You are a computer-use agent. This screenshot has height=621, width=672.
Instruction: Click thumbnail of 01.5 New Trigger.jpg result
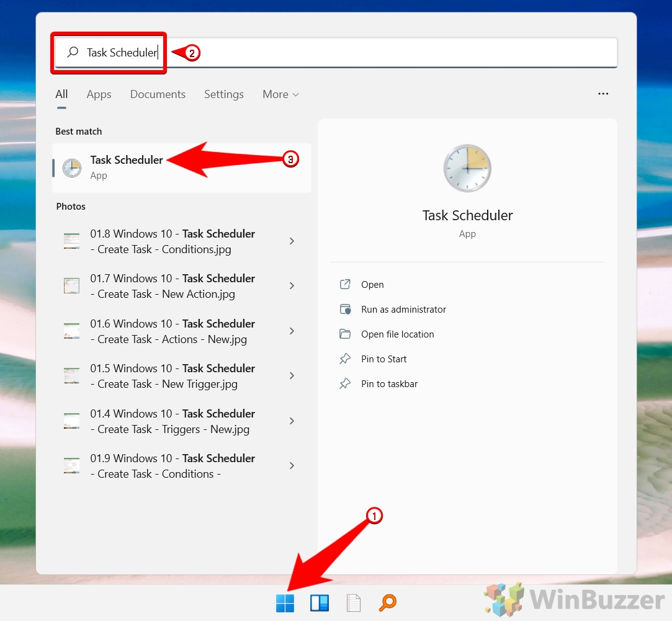71,375
